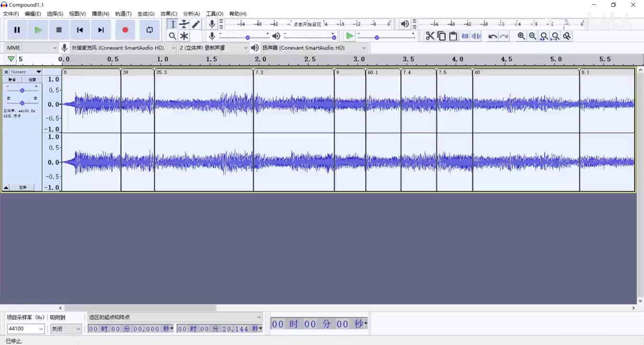Collapse the Victory track with the arrow
Screen dimensions: 644x345
coord(6,187)
